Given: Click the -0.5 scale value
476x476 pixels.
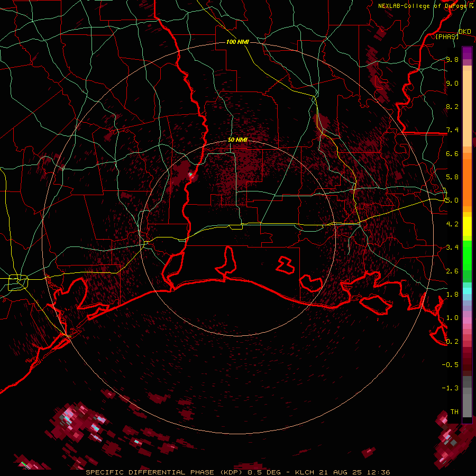Looking at the screenshot, I should [450, 364].
